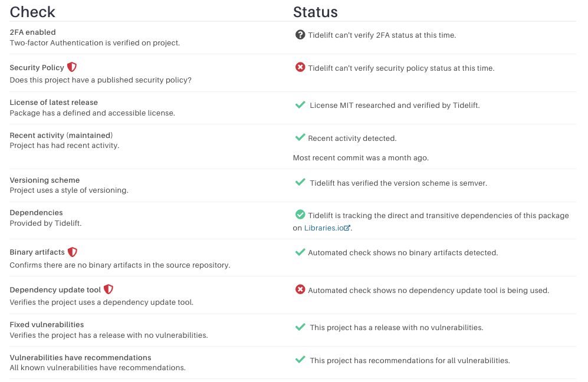Click the Versioning scheme check title
Screen dimensions: 588x382
(x=45, y=180)
